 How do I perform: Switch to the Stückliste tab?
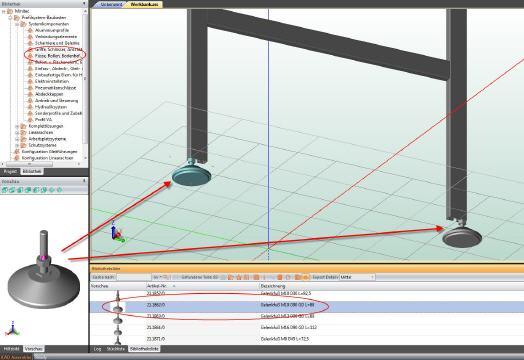click(116, 349)
